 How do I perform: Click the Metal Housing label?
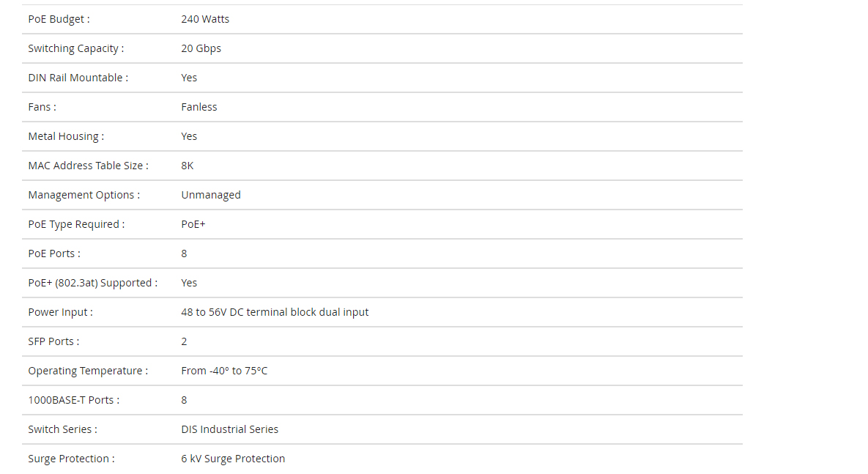(66, 137)
